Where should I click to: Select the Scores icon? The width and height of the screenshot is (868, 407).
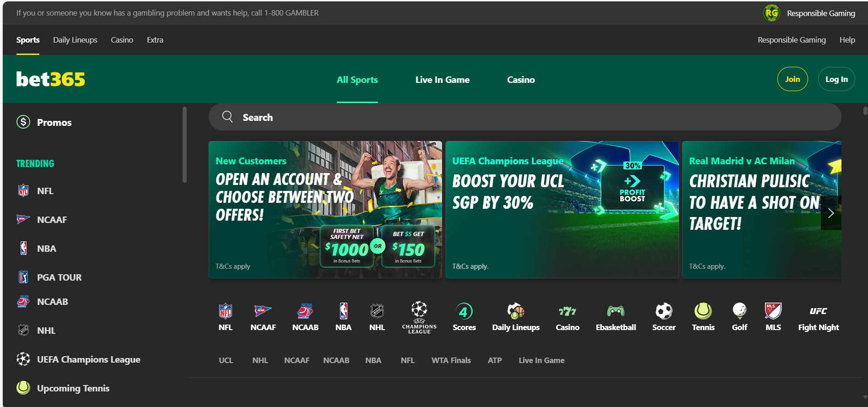pyautogui.click(x=464, y=312)
